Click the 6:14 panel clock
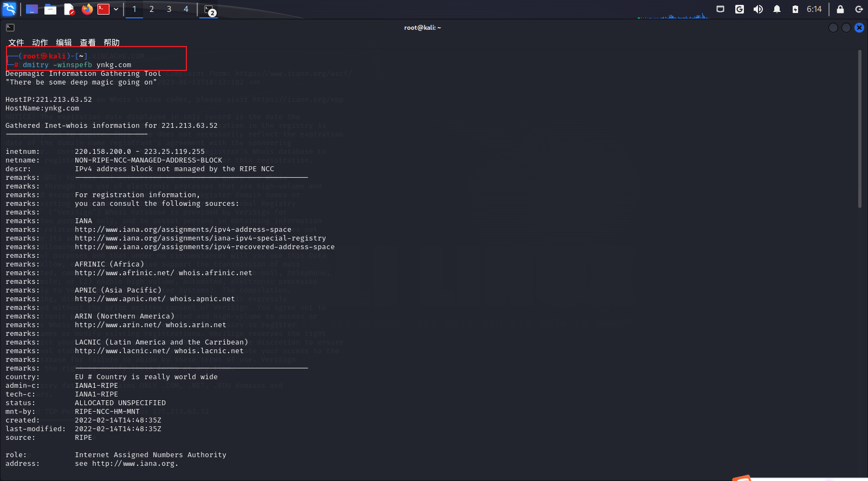Viewport: 868px width, 481px height. [x=814, y=9]
